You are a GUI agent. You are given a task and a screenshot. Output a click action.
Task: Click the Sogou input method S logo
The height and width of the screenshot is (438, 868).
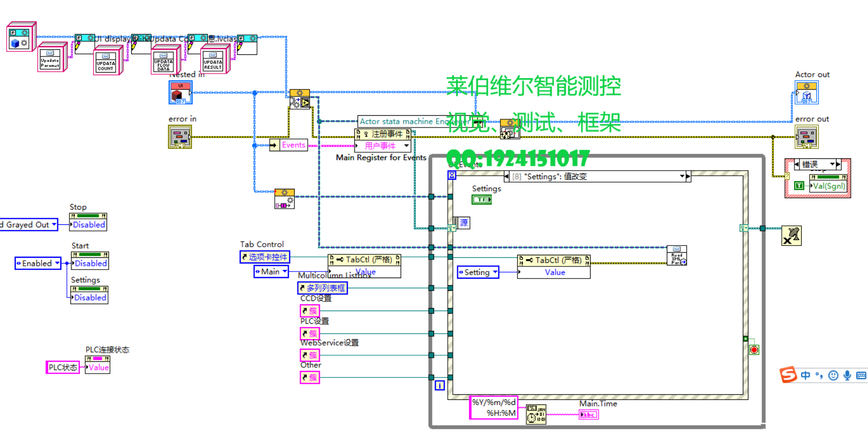tap(788, 375)
